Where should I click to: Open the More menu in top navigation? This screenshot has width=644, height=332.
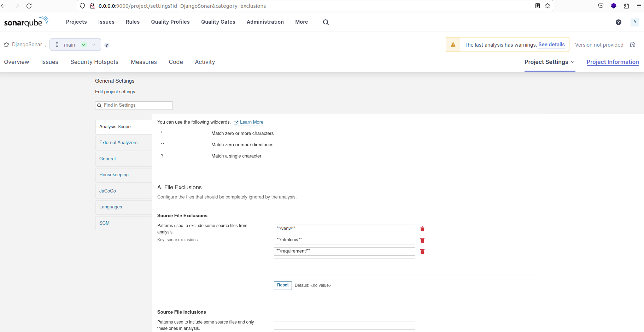301,22
